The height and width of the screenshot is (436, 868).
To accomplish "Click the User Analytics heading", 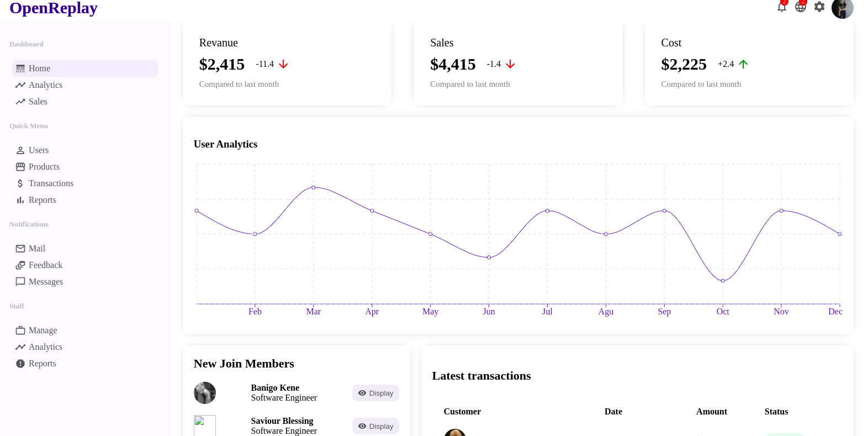I will point(225,144).
